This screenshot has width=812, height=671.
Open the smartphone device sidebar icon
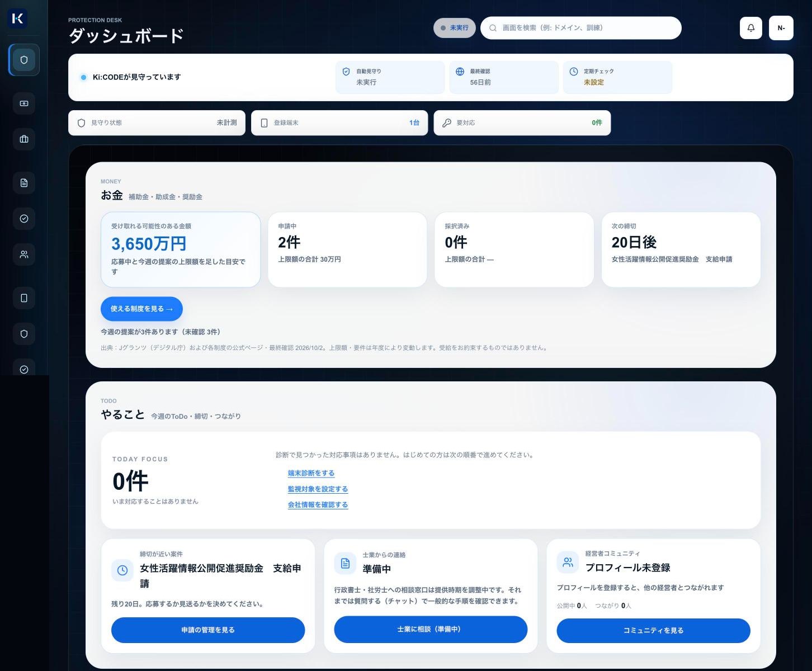[24, 298]
